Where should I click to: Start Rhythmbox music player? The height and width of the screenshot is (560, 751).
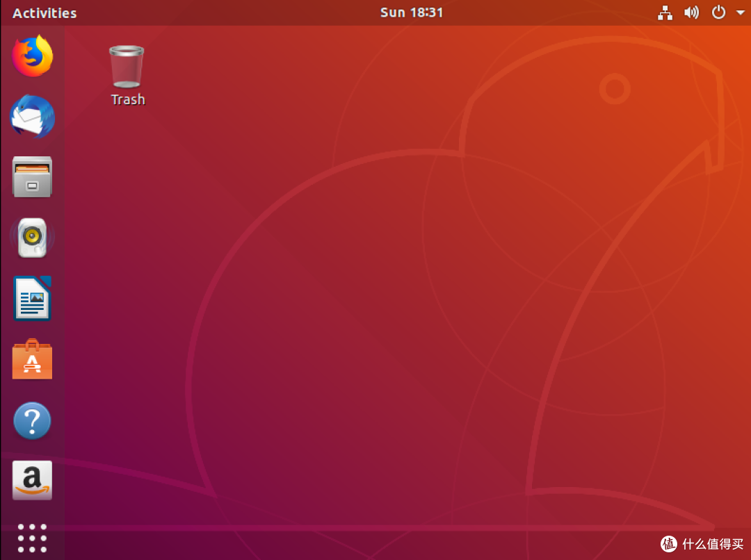tap(32, 238)
